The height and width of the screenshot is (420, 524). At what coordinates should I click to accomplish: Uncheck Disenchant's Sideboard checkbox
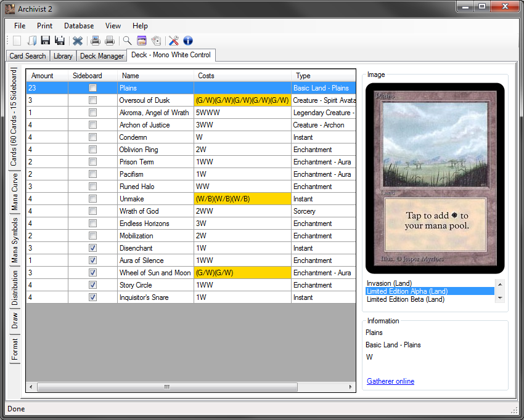(92, 248)
